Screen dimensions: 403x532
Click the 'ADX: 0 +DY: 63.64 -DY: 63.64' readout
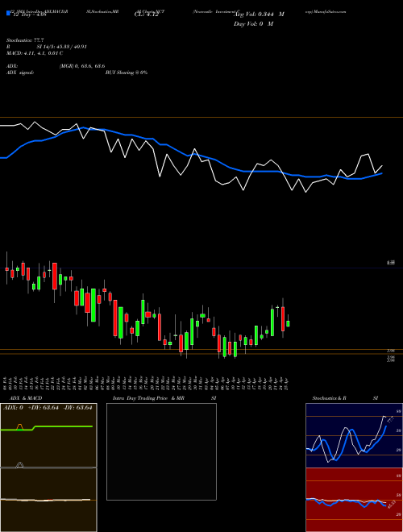[x=48, y=408]
